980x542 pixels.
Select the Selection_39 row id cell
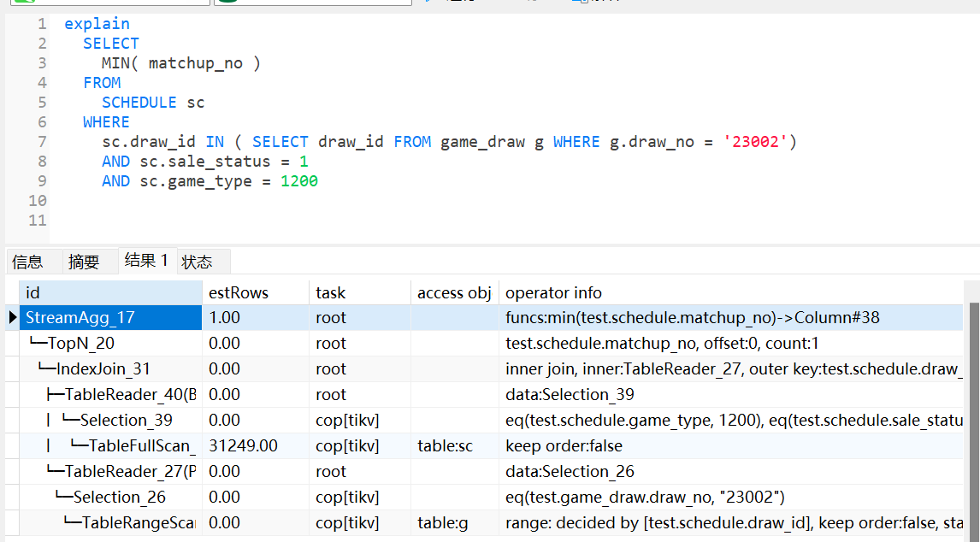[x=126, y=421]
